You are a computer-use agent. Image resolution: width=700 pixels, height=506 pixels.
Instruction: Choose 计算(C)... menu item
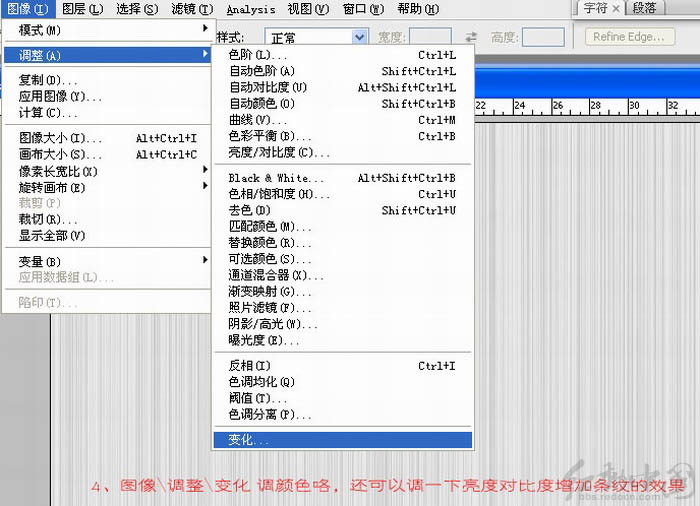tap(107, 113)
